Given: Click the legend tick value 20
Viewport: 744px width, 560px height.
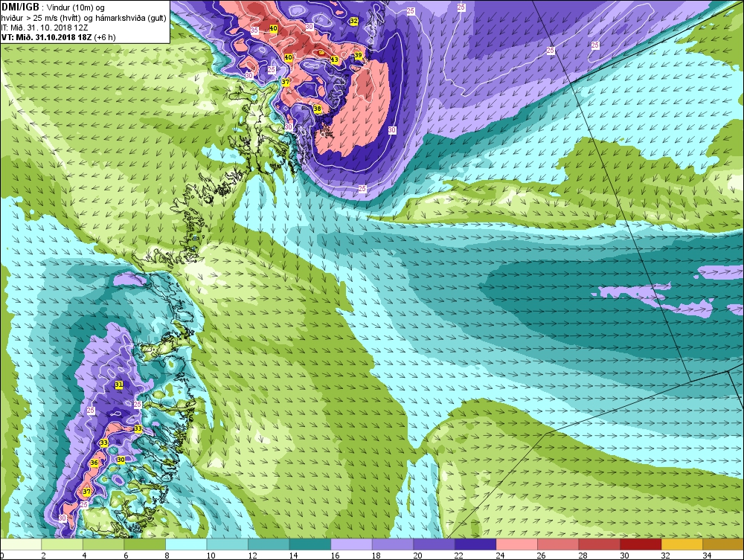Looking at the screenshot, I should pos(417,556).
